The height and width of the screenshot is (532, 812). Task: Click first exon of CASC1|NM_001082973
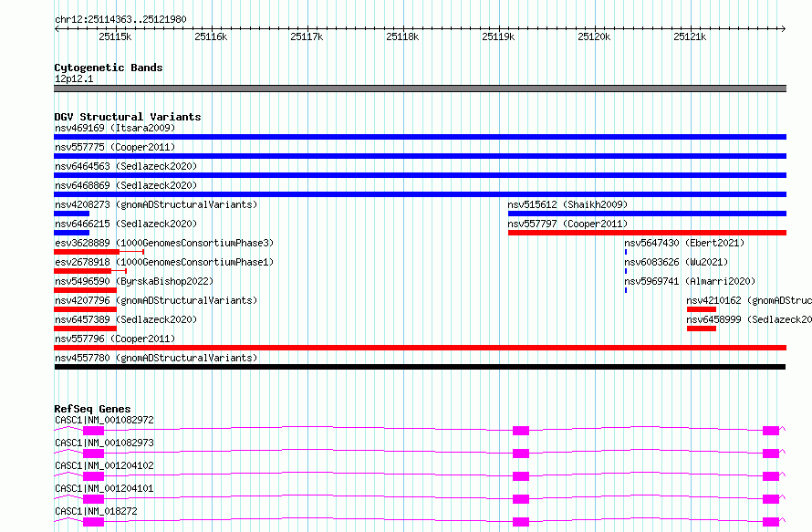(x=93, y=454)
